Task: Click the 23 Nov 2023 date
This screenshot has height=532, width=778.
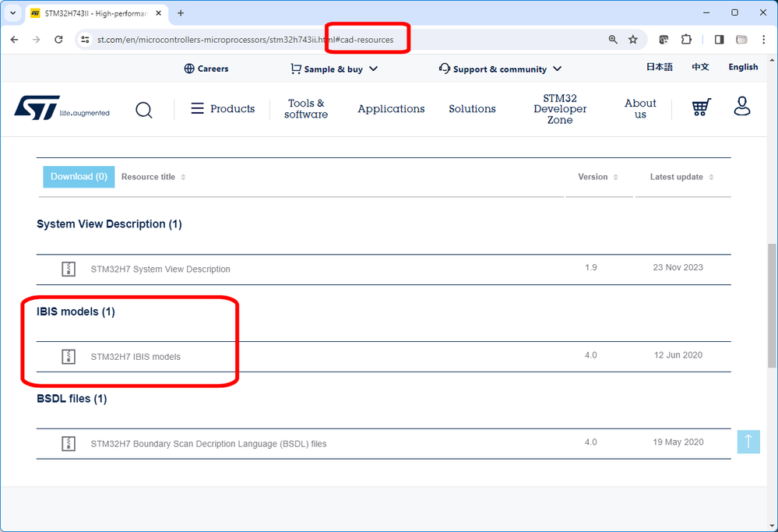Action: click(678, 267)
